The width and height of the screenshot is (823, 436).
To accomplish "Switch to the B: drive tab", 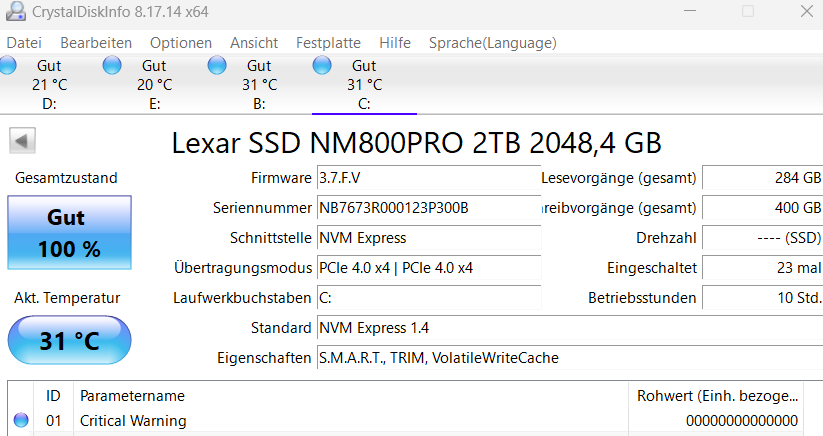I will 259,84.
